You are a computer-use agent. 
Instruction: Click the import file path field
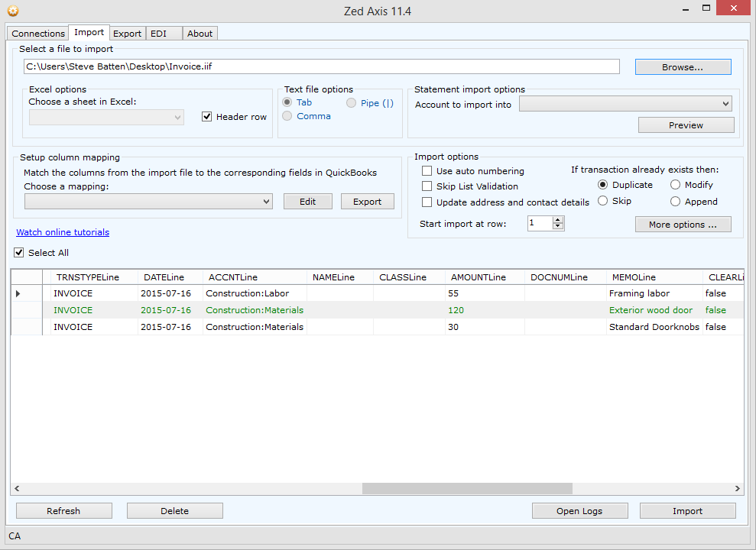pyautogui.click(x=321, y=66)
